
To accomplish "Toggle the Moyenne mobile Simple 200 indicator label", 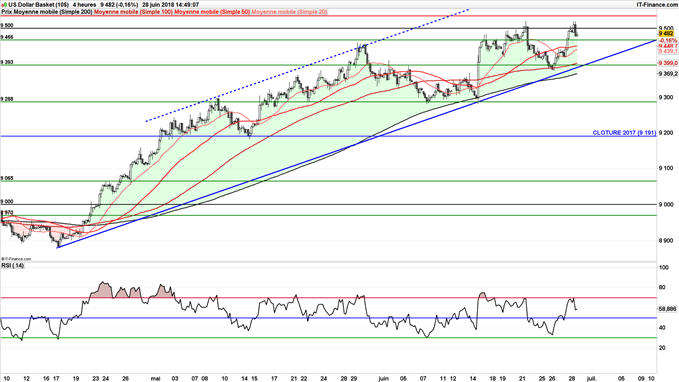I will (x=53, y=12).
